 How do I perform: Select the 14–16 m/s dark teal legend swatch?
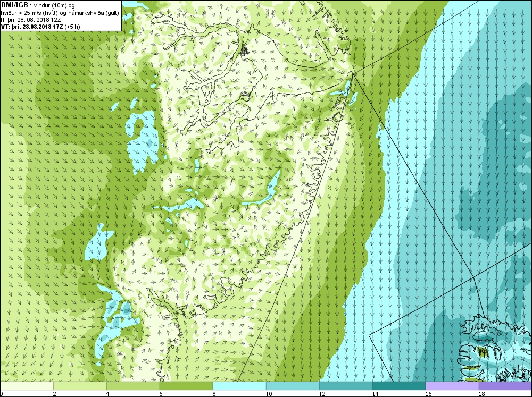pyautogui.click(x=399, y=386)
